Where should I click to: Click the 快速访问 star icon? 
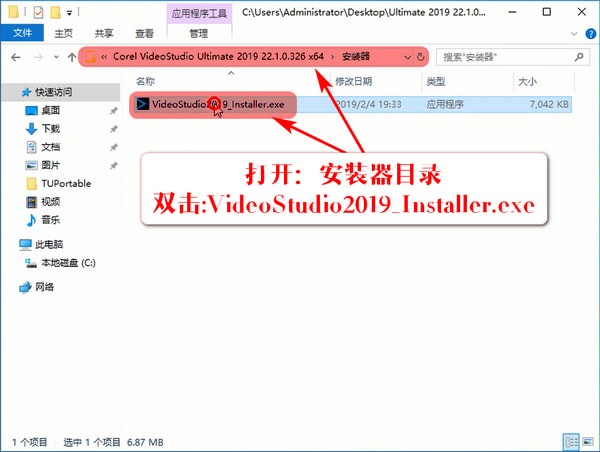coord(26,92)
